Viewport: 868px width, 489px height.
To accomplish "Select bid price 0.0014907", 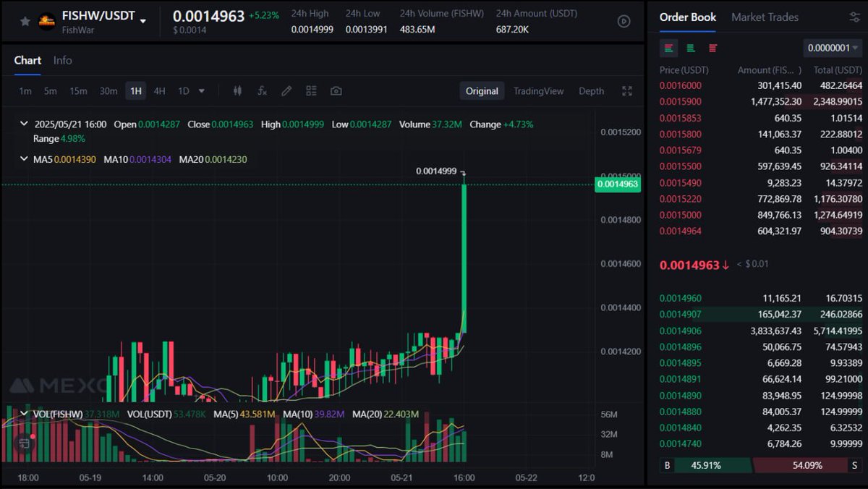I will point(681,315).
